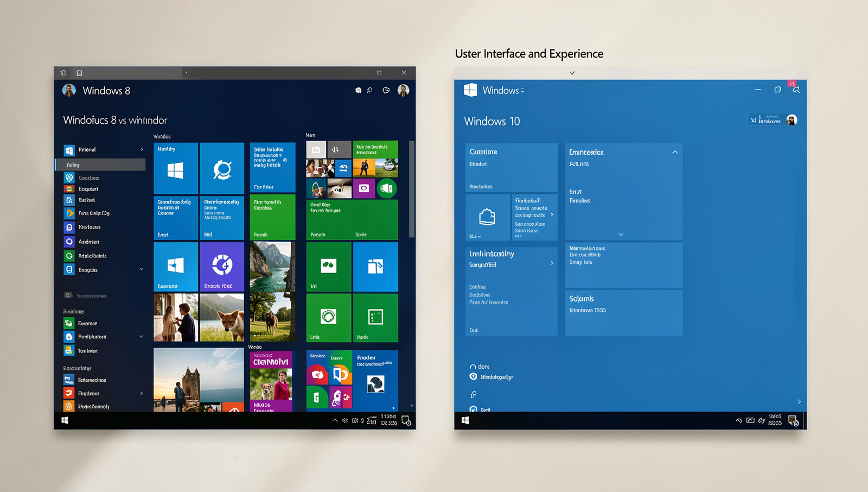This screenshot has height=492, width=868.
Task: Open the Ceordotd tile with Windows flag
Action: coord(175,267)
